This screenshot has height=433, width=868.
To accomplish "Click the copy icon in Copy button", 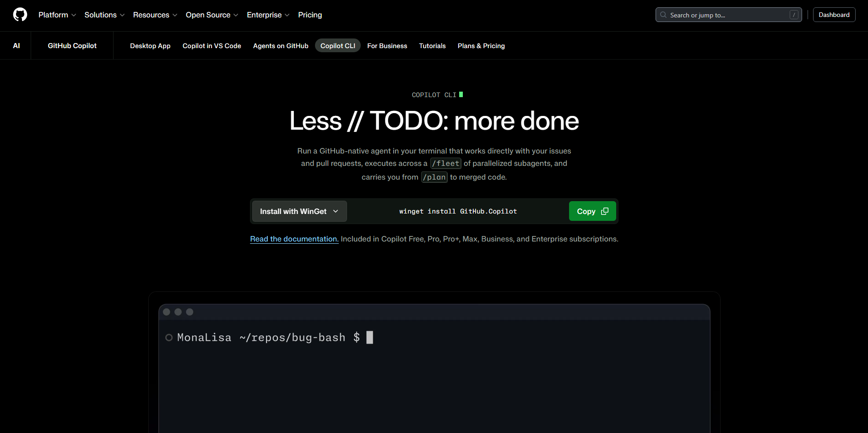I will tap(605, 211).
